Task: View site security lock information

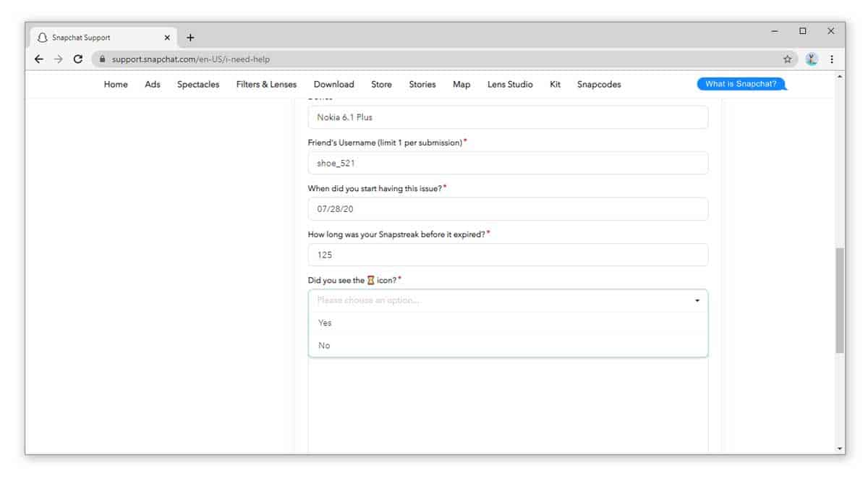Action: click(x=103, y=59)
